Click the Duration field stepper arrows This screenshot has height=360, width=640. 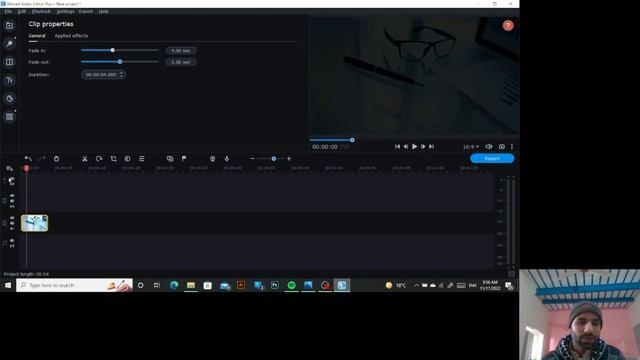pyautogui.click(x=122, y=75)
